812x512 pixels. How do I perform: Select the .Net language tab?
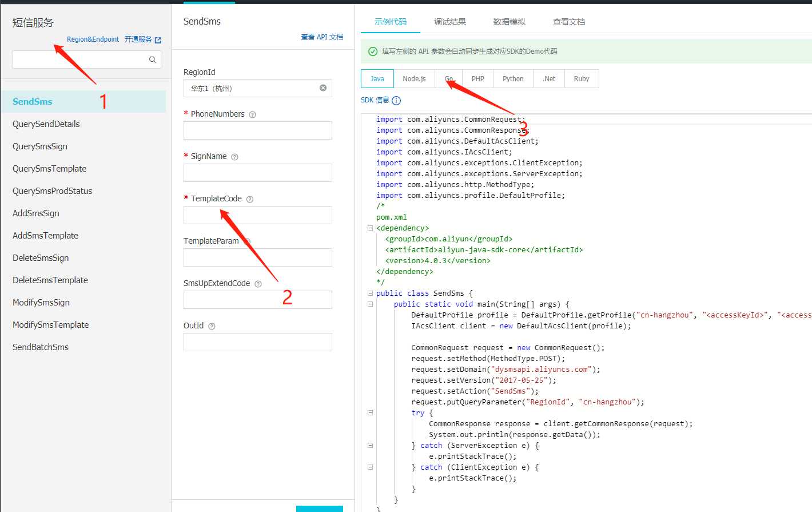[x=549, y=79]
